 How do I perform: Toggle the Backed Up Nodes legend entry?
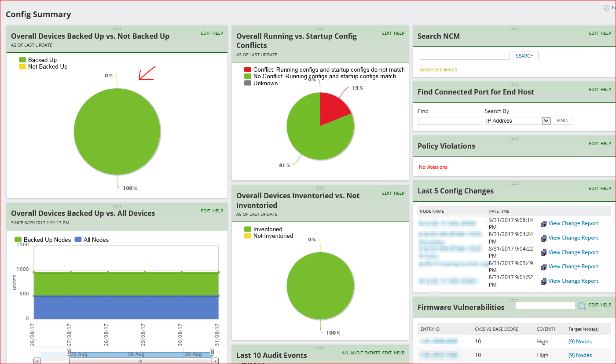coord(43,240)
